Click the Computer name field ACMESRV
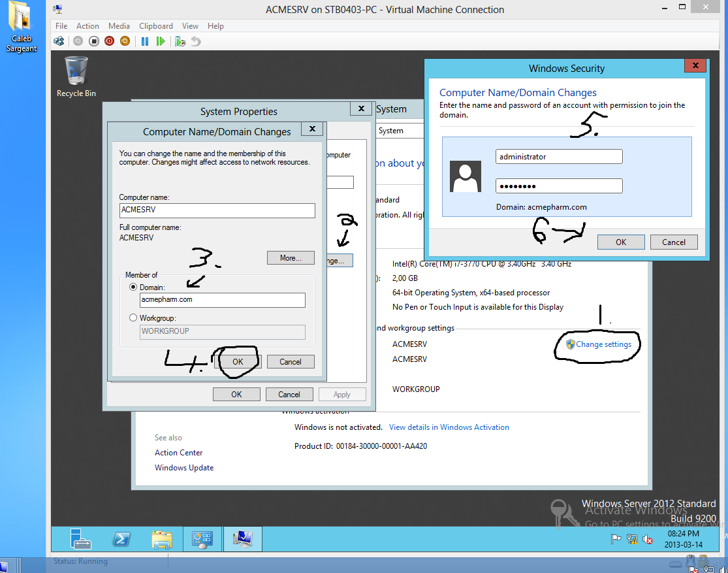This screenshot has width=728, height=573. pos(217,210)
